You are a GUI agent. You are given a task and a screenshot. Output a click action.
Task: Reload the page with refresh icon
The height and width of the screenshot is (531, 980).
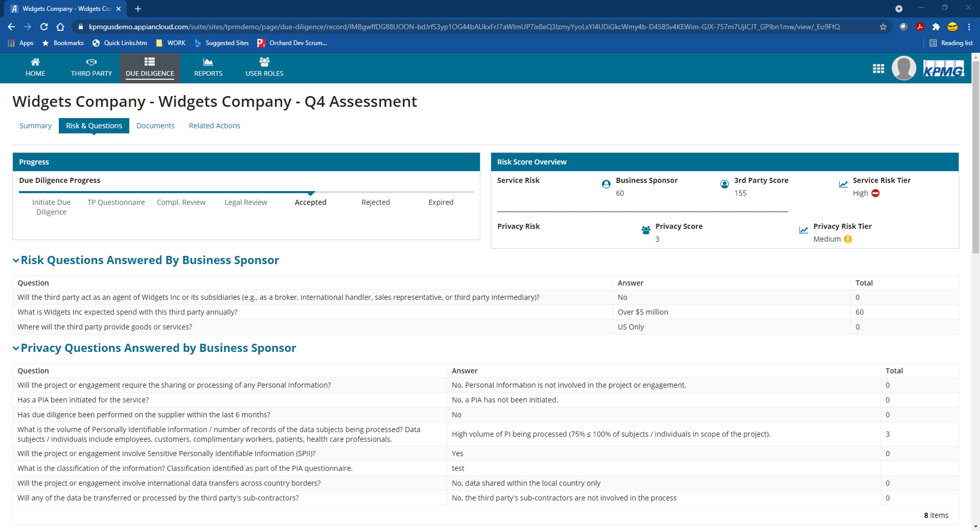[x=44, y=27]
